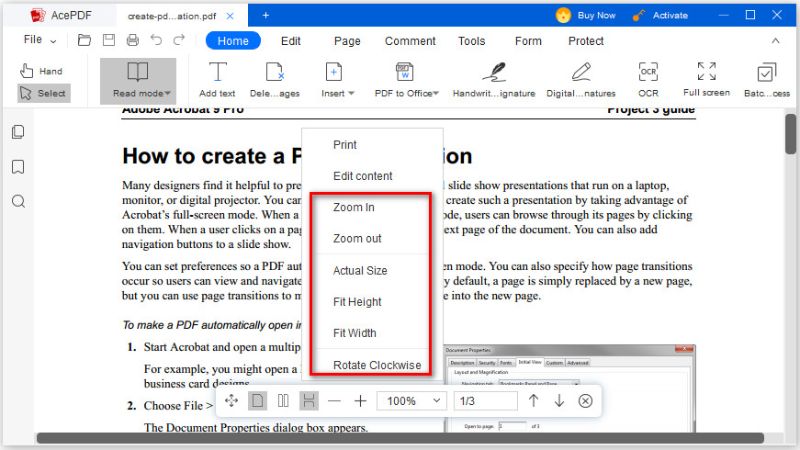Select the Add text tool

217,80
